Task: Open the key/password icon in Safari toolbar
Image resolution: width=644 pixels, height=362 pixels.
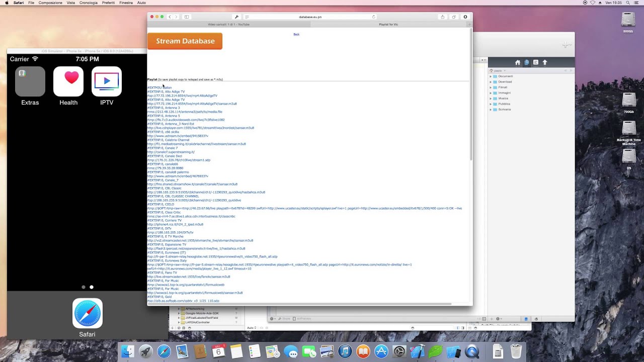Action: (236, 17)
